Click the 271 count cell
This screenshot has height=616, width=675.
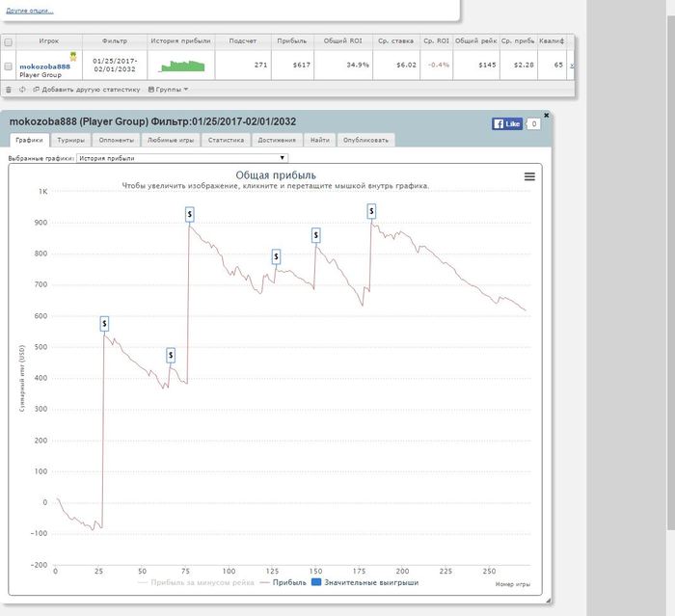pos(243,65)
